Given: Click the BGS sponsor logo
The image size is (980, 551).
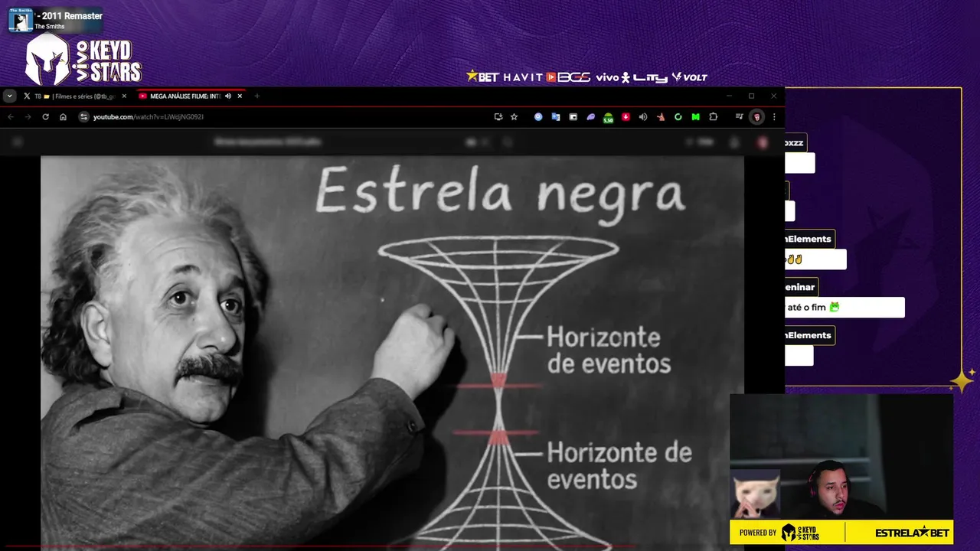Looking at the screenshot, I should [568, 77].
